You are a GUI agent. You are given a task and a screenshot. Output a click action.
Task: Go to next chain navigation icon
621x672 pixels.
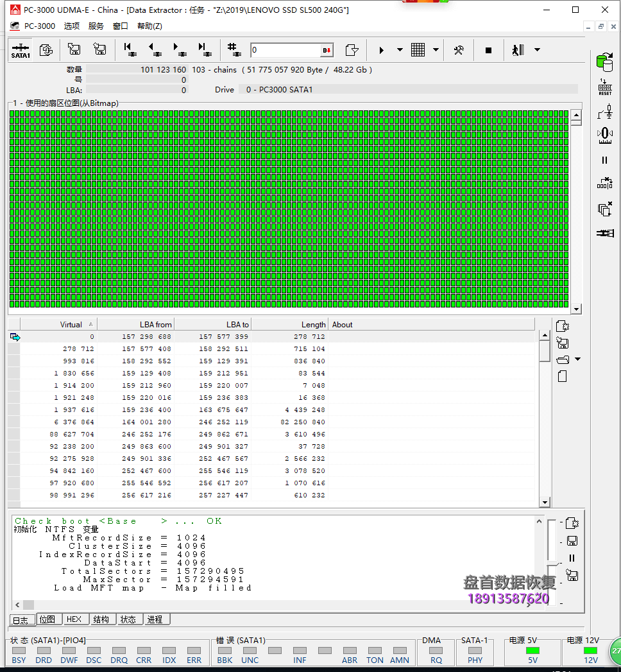pyautogui.click(x=180, y=49)
